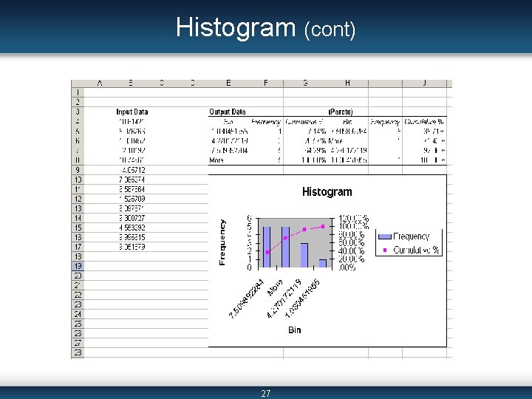Select the input data value in row 9
The image size is (532, 399).
click(x=133, y=170)
